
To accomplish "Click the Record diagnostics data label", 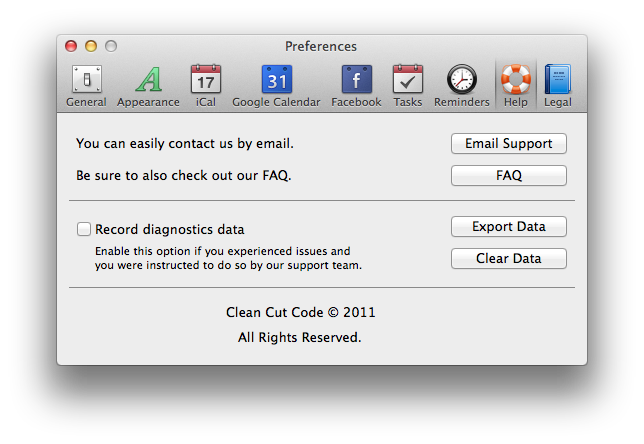I will (169, 229).
